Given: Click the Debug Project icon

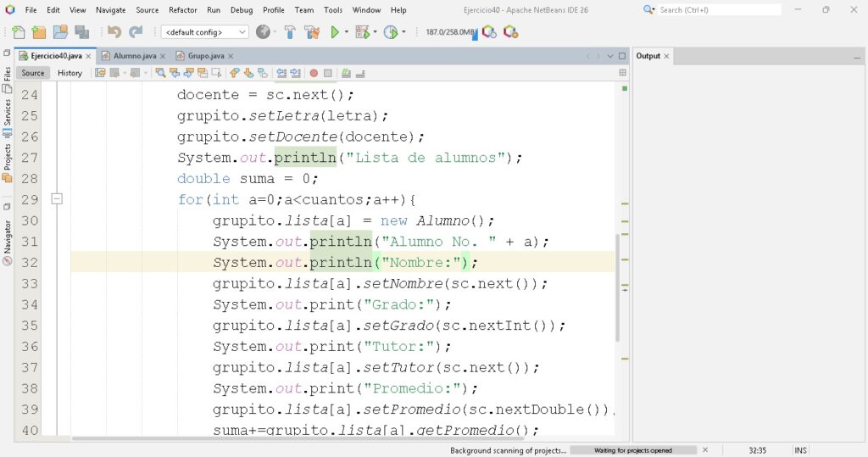Looking at the screenshot, I should tap(363, 32).
